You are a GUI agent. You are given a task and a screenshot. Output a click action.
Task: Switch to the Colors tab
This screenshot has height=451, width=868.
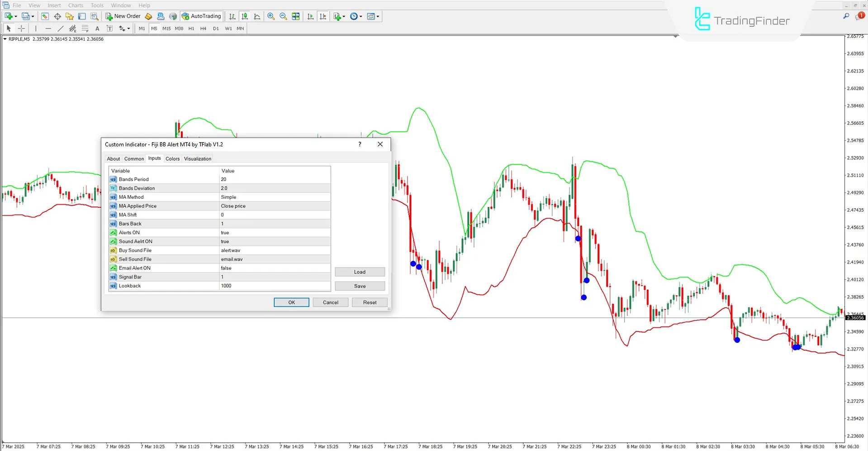coord(172,158)
